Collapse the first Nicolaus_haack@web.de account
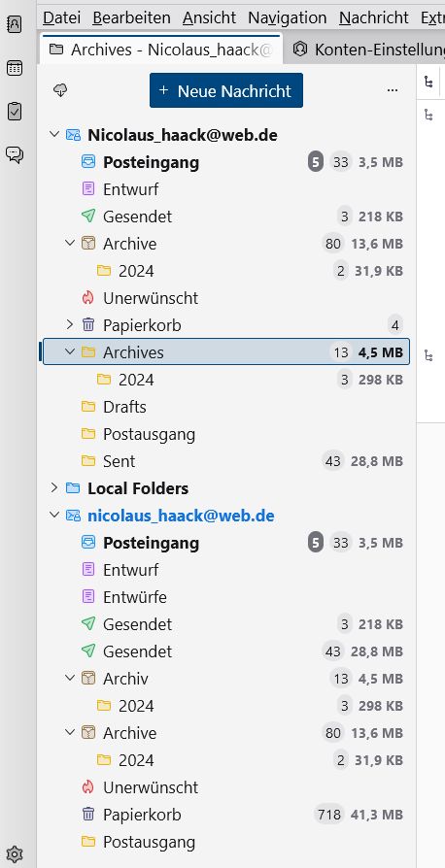The width and height of the screenshot is (445, 868). point(54,135)
